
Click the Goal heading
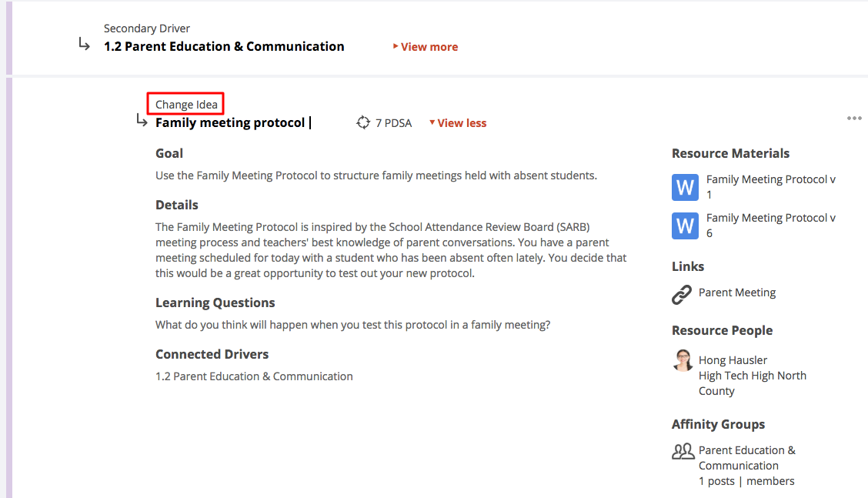pyautogui.click(x=169, y=153)
